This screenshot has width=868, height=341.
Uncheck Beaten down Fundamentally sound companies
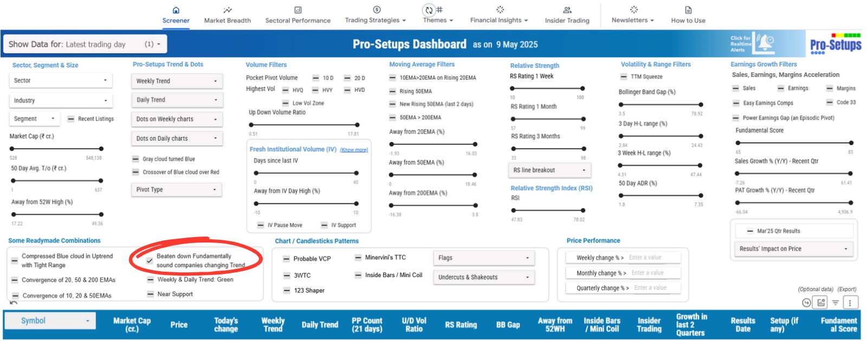tap(150, 260)
